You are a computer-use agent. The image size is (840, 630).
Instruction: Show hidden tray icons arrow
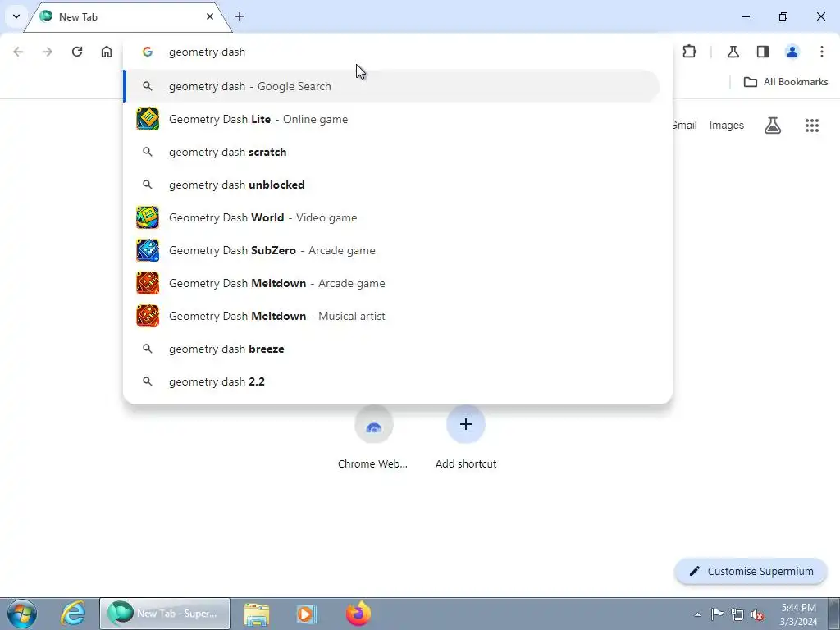pos(697,614)
